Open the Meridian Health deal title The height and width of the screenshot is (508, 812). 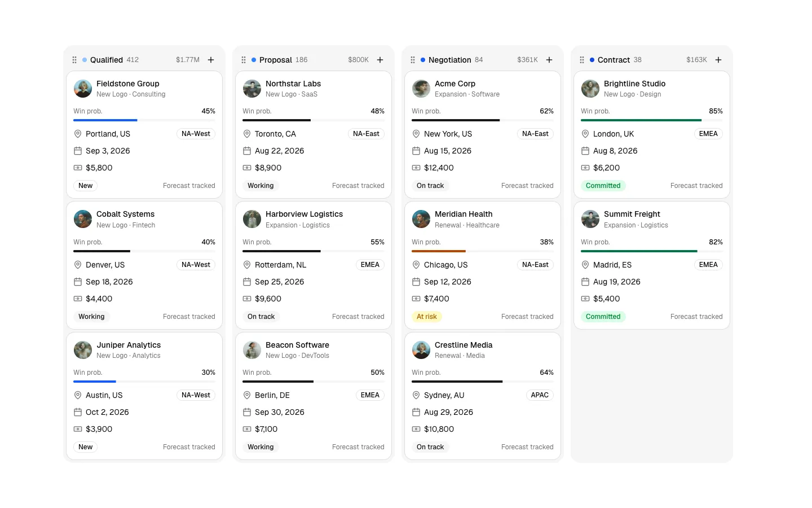(464, 214)
